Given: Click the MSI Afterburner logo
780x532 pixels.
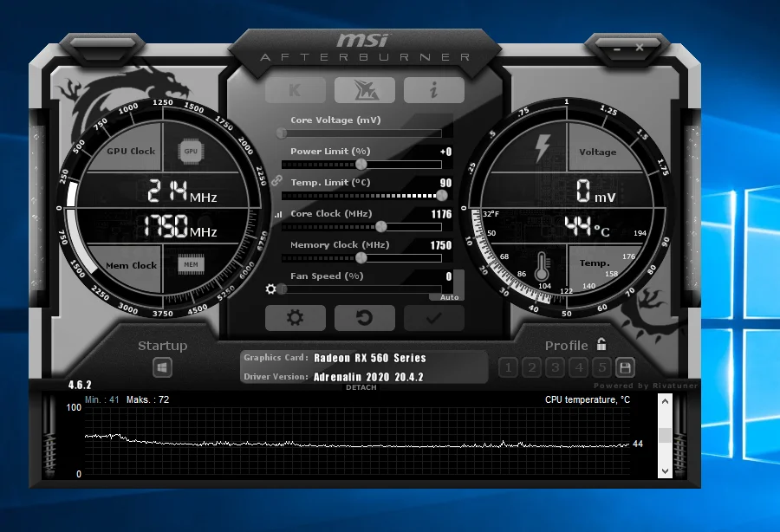Looking at the screenshot, I should (x=364, y=48).
